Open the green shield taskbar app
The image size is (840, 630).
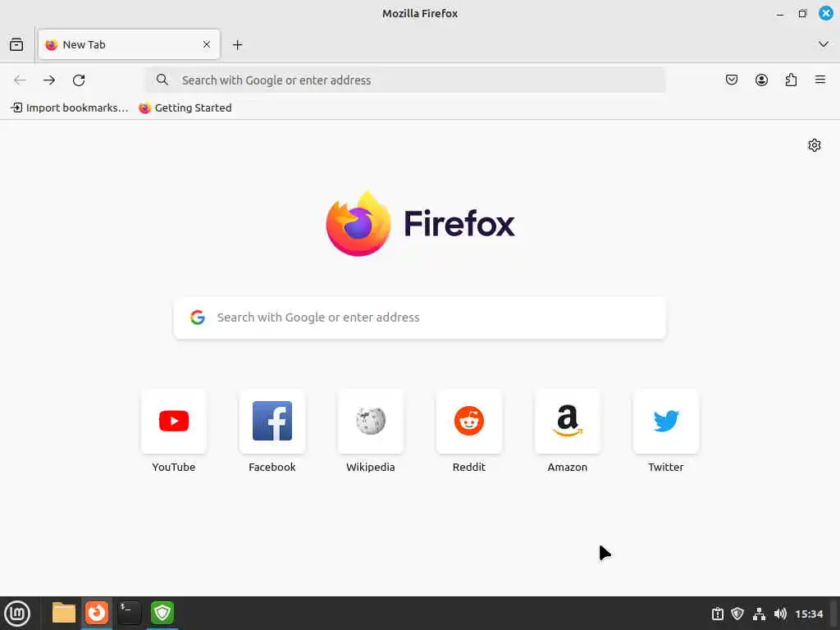[x=162, y=613]
